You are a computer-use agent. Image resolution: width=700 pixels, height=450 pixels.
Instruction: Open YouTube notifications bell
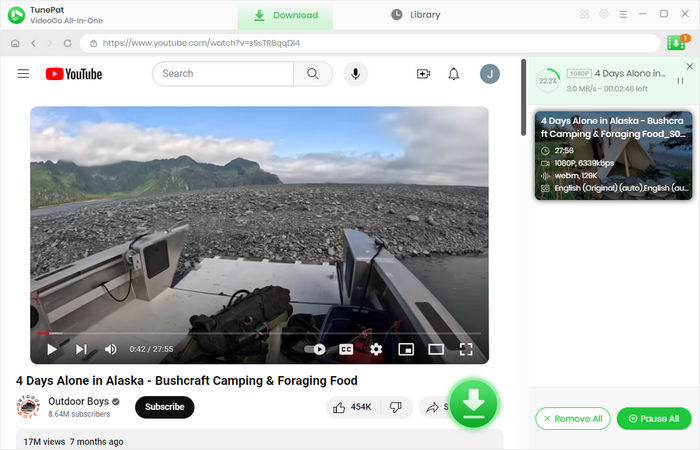click(454, 74)
